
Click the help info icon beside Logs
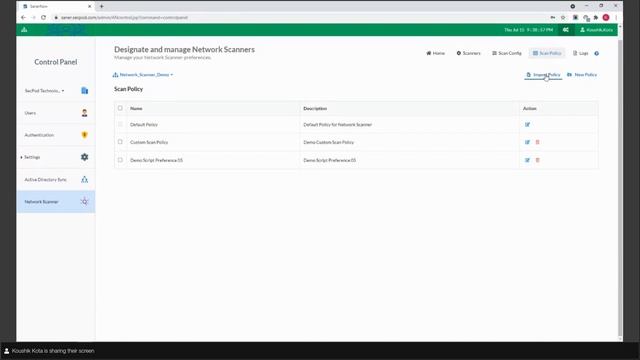597,53
